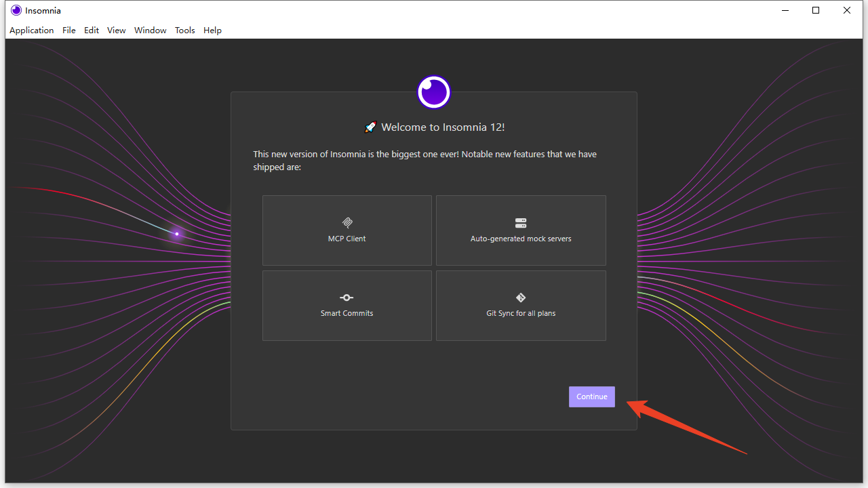The height and width of the screenshot is (488, 868).
Task: Click the Insomnia app icon in title bar
Action: click(x=16, y=10)
